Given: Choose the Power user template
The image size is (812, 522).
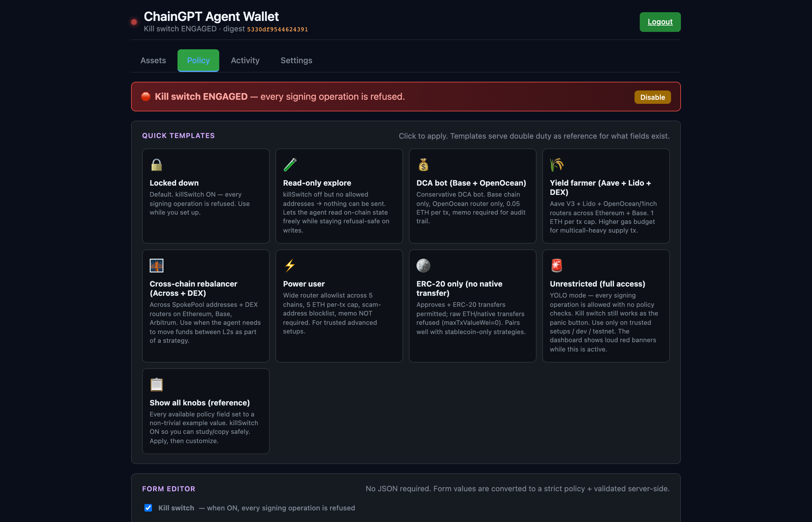Looking at the screenshot, I should [x=339, y=306].
